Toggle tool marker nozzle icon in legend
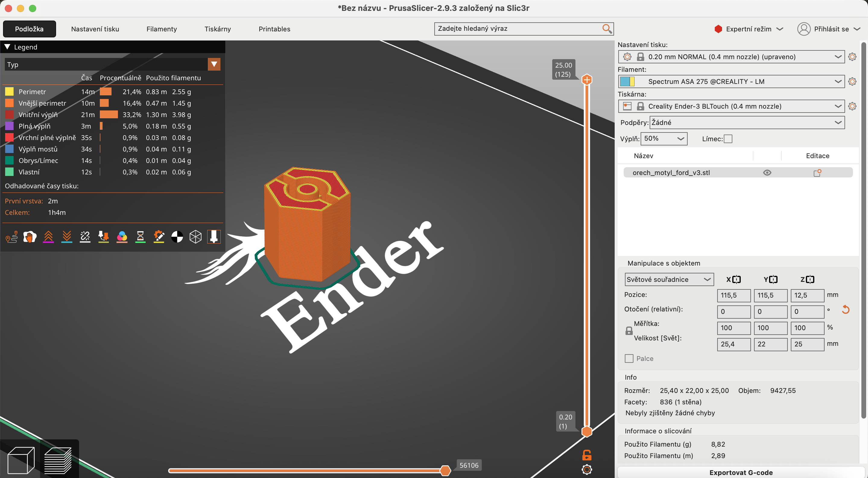This screenshot has width=868, height=478. click(214, 237)
